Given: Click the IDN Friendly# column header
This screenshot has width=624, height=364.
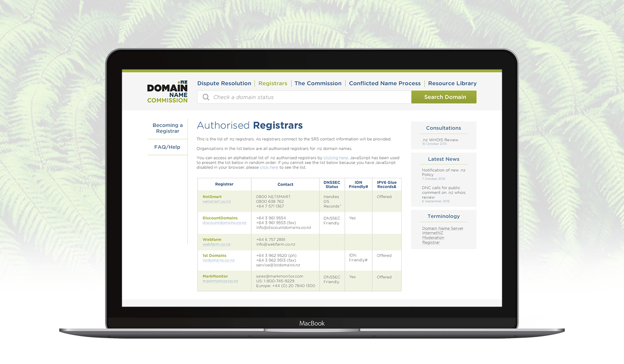Looking at the screenshot, I should tap(358, 184).
